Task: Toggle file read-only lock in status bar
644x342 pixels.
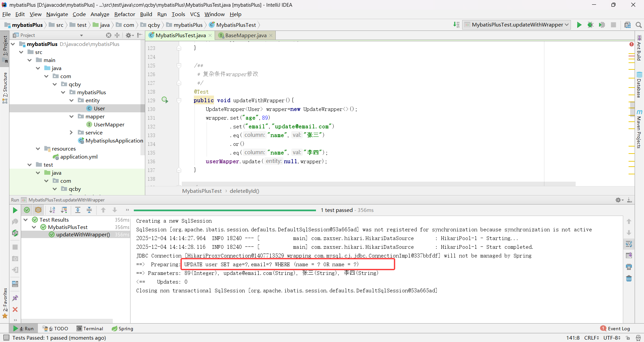Action: [x=628, y=338]
